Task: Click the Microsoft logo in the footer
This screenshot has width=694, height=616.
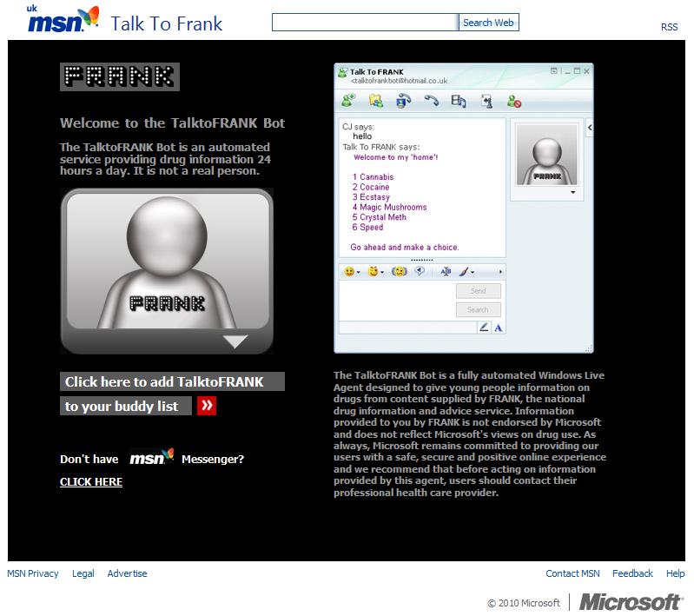Action: click(631, 602)
